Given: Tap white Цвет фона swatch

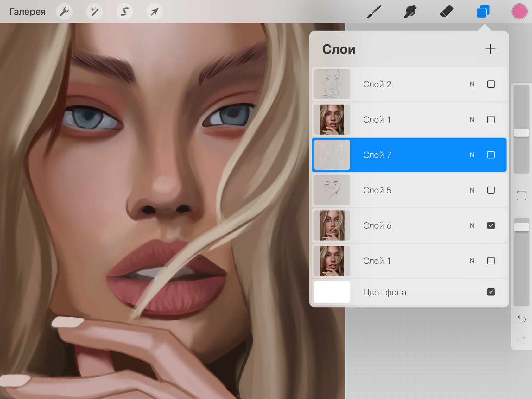Looking at the screenshot, I should point(332,292).
